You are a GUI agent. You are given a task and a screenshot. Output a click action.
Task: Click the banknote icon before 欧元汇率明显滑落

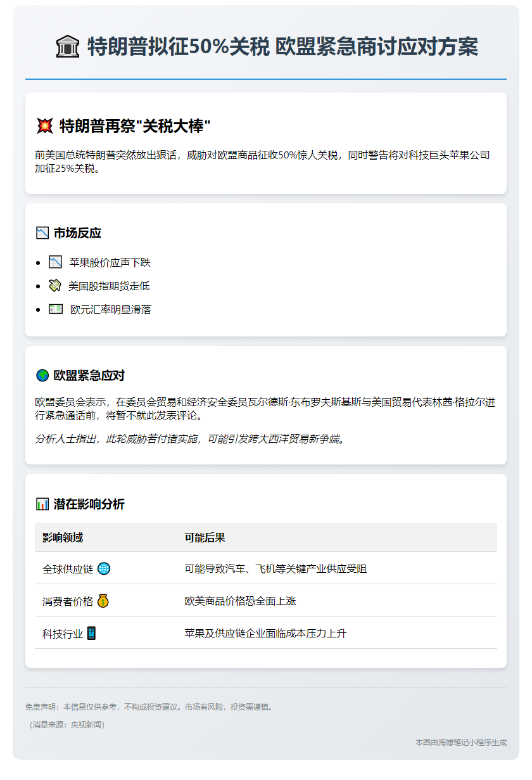pyautogui.click(x=56, y=309)
